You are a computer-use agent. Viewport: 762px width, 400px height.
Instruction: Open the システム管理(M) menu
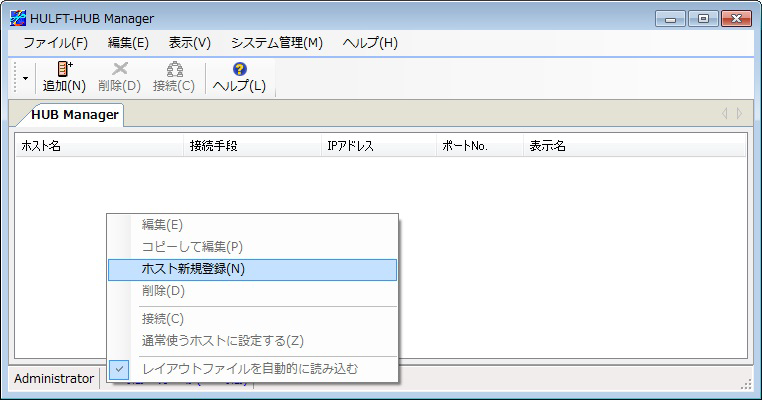point(277,43)
